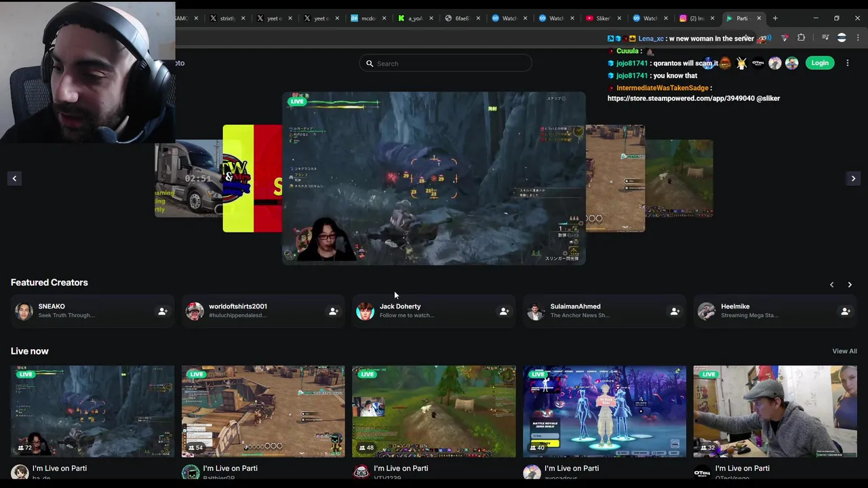Viewport: 868px width, 488px height.
Task: Click streamer avatar under the 32-viewer stream
Action: (703, 472)
